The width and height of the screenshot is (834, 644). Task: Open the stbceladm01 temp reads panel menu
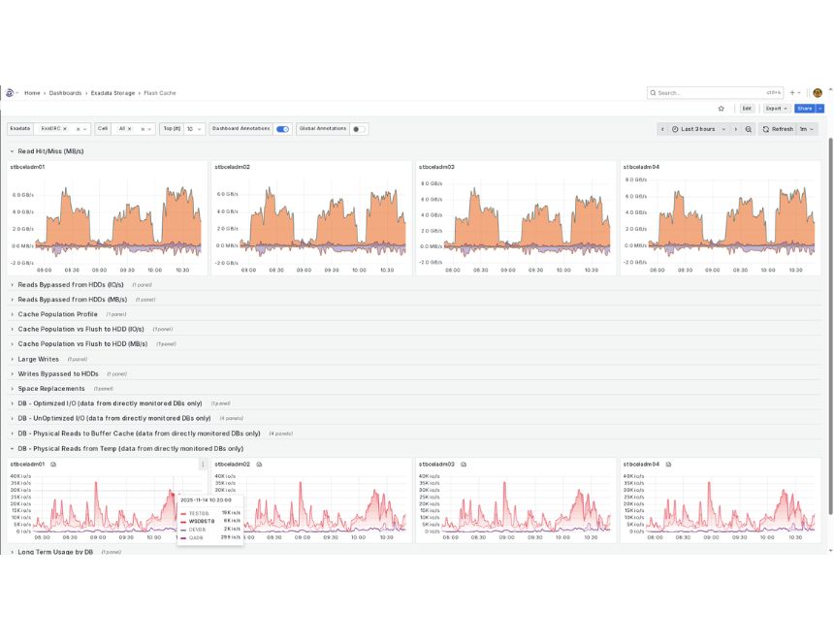(203, 465)
